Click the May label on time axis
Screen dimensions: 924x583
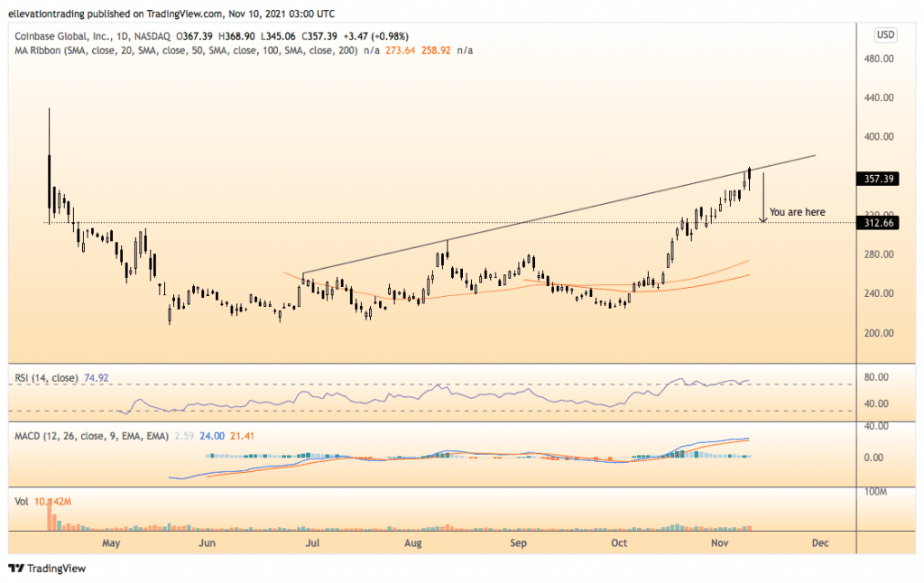coord(111,543)
